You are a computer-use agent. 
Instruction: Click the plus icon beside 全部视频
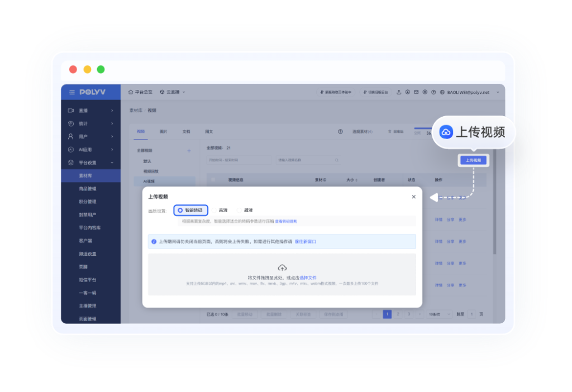[x=189, y=151]
